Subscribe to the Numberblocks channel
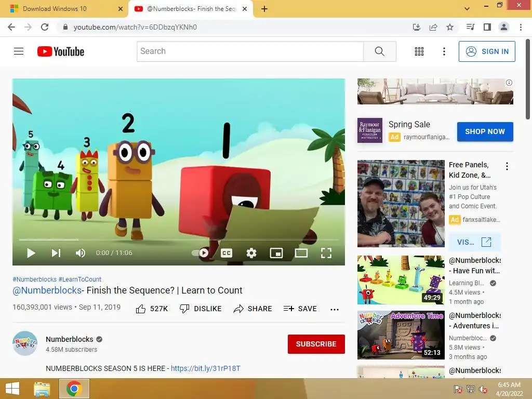This screenshot has width=532, height=399. coord(316,344)
